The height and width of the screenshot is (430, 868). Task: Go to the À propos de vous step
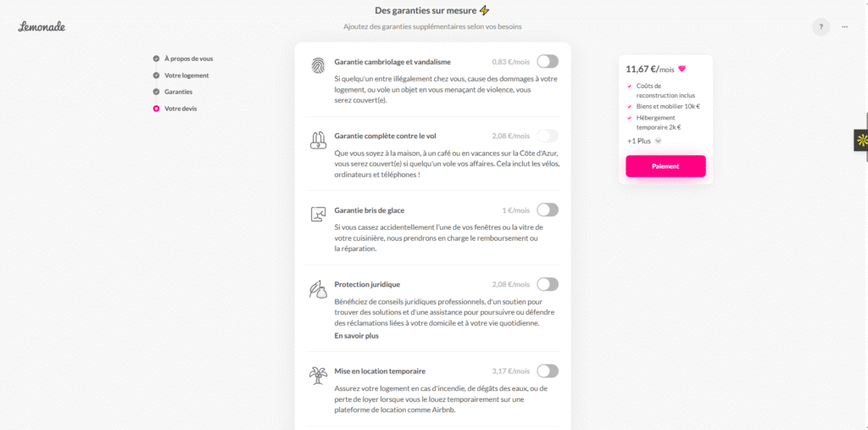pyautogui.click(x=188, y=59)
